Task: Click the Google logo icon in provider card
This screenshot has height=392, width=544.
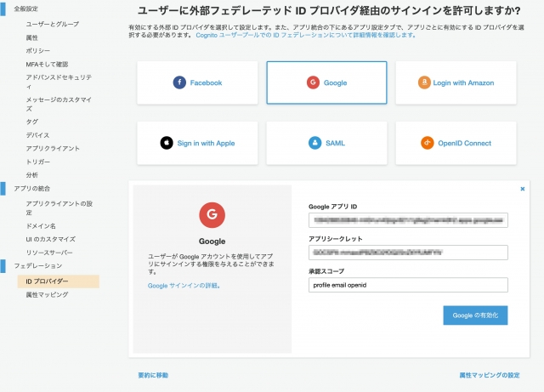Action: [x=313, y=82]
